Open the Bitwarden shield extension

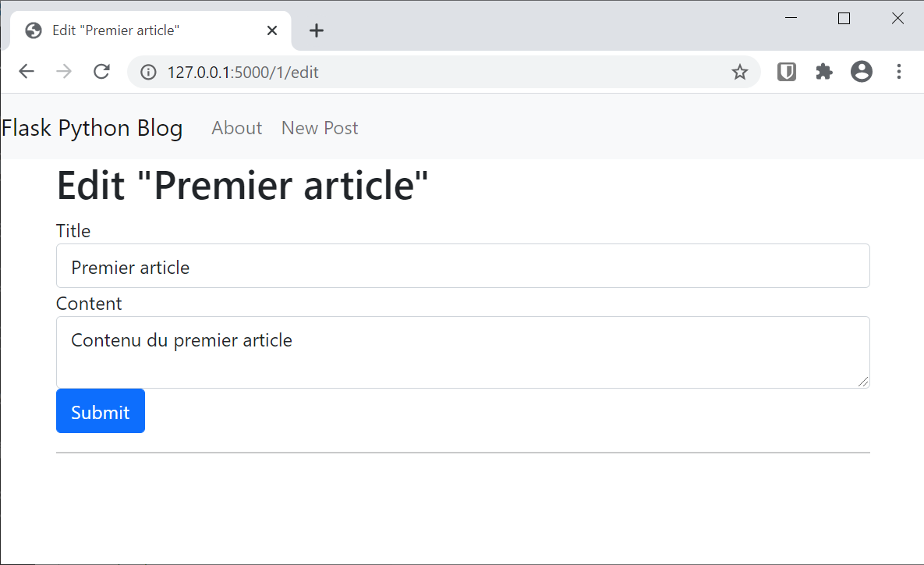(x=787, y=72)
